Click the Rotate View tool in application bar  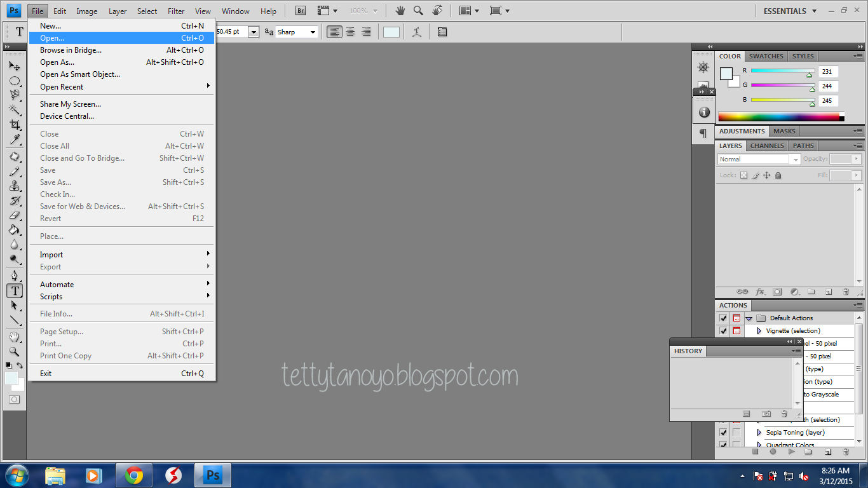[x=437, y=11]
